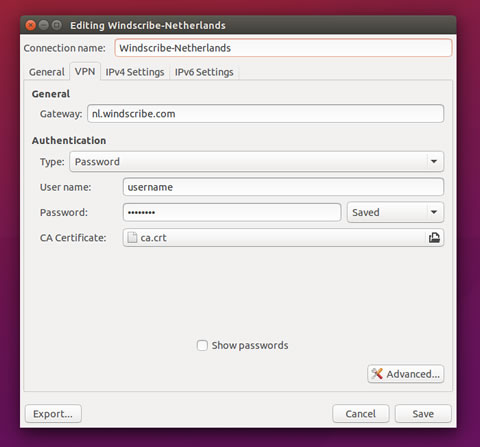The image size is (480, 447).
Task: Click the ca.crt document icon
Action: point(132,237)
